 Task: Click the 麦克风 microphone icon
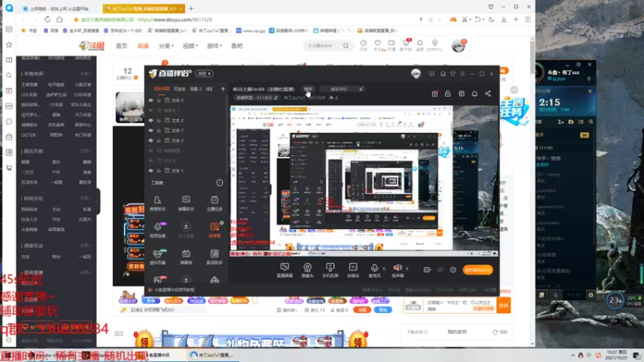374,268
